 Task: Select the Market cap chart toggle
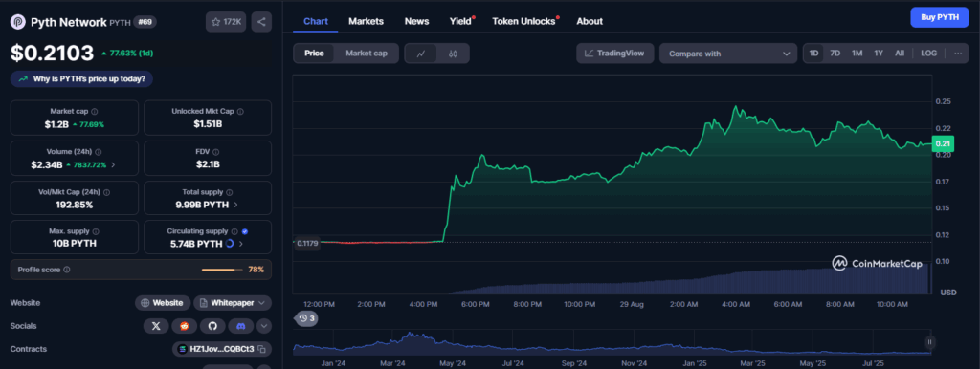click(x=367, y=54)
